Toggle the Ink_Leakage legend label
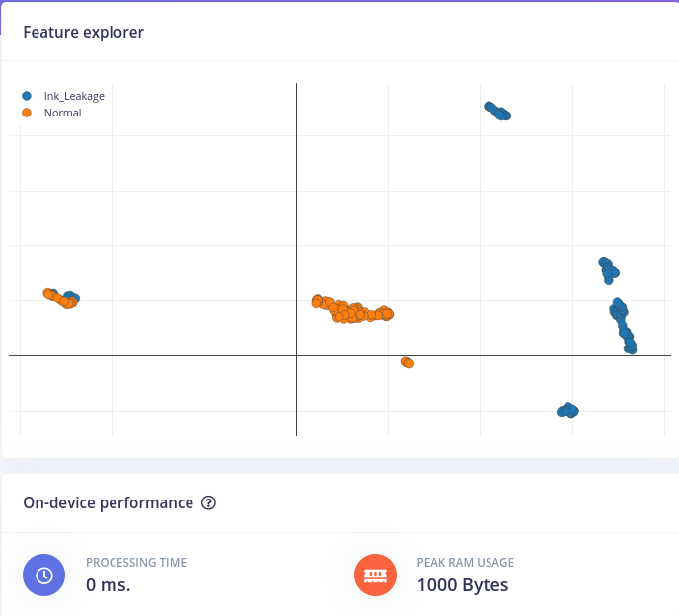Viewport: 679px width, 616px height. (74, 96)
